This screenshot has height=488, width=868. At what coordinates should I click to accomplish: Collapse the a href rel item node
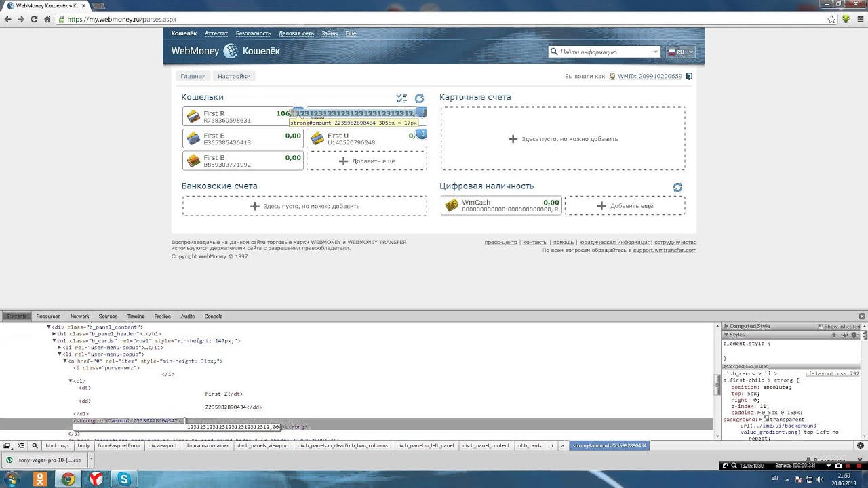(x=65, y=361)
